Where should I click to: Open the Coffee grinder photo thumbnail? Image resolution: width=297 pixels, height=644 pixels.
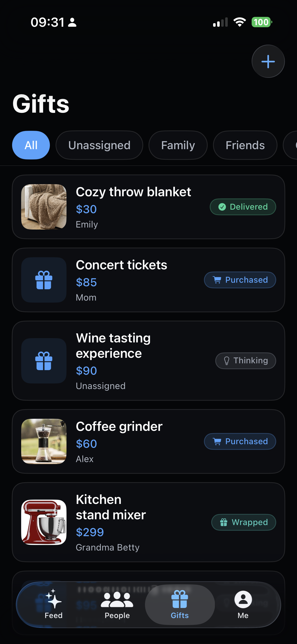pos(44,441)
